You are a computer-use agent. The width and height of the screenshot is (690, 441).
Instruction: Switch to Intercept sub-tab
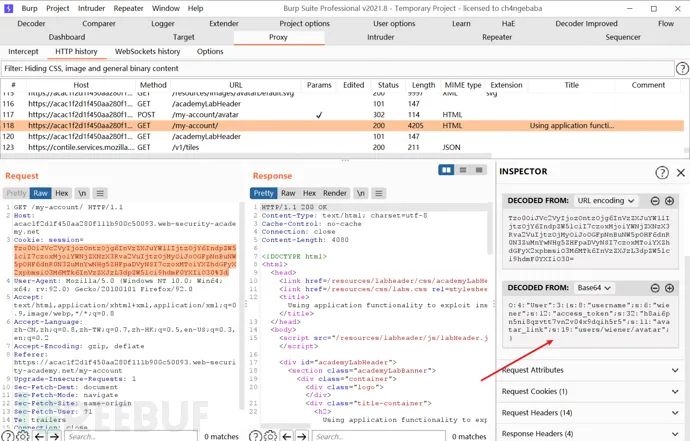23,51
